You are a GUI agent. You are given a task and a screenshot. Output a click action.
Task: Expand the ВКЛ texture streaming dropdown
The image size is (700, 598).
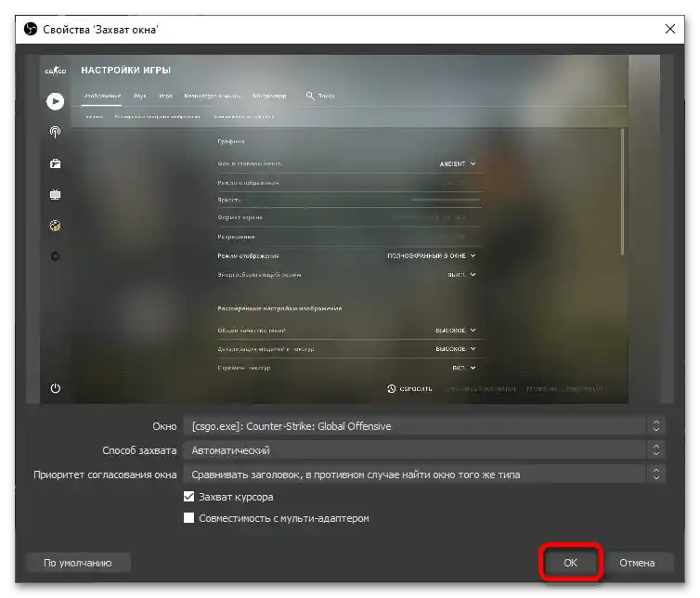coord(464,368)
